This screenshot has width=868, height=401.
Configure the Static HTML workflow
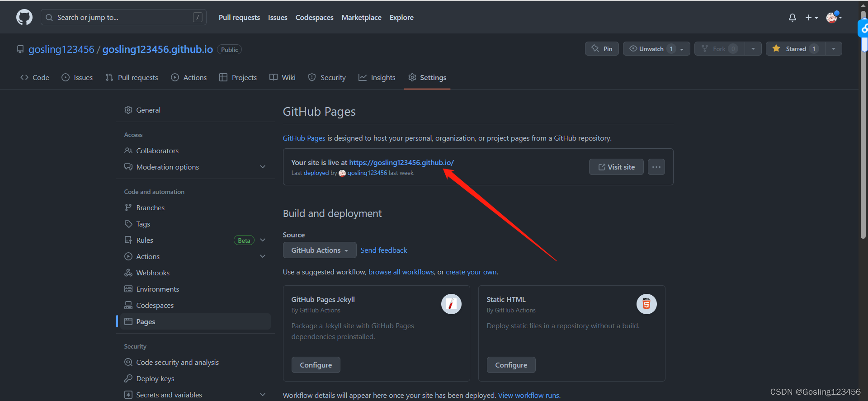point(511,365)
